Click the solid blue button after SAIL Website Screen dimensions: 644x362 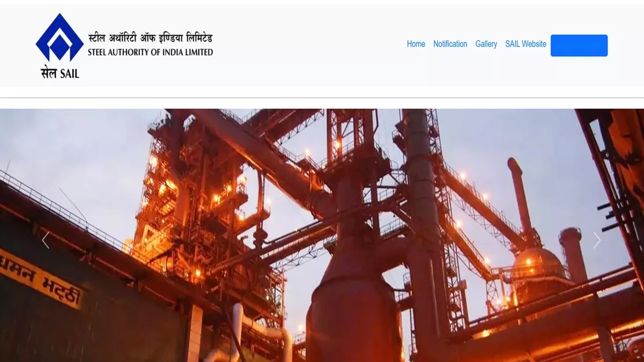click(x=579, y=46)
